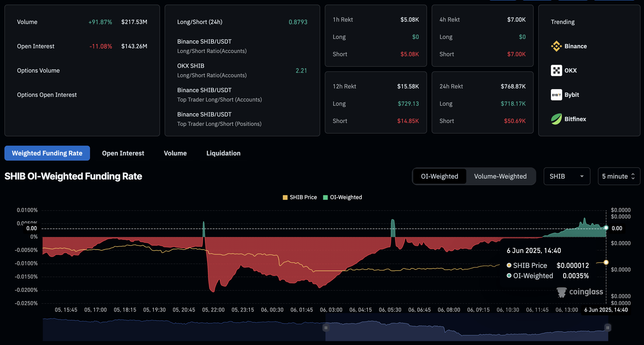The image size is (644, 345).
Task: Click the Bybit logo icon
Action: (x=556, y=95)
